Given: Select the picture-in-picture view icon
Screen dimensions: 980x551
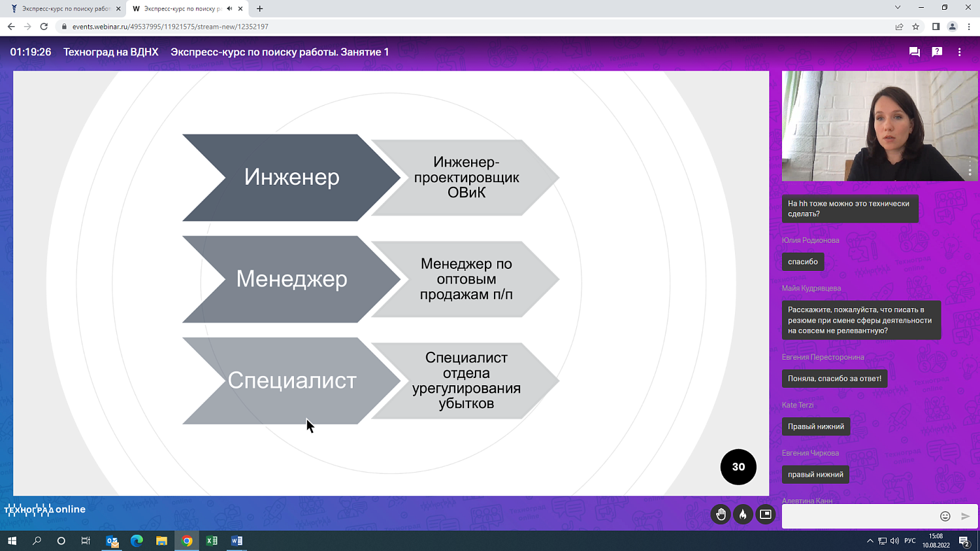Looking at the screenshot, I should 765,514.
